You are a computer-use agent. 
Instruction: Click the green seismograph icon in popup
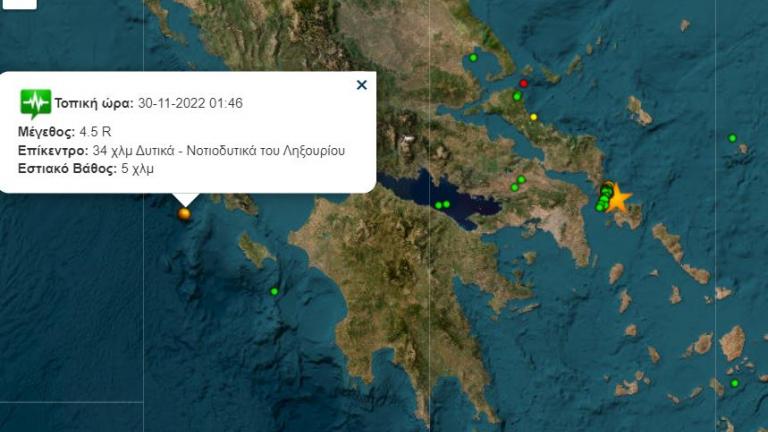tap(35, 103)
